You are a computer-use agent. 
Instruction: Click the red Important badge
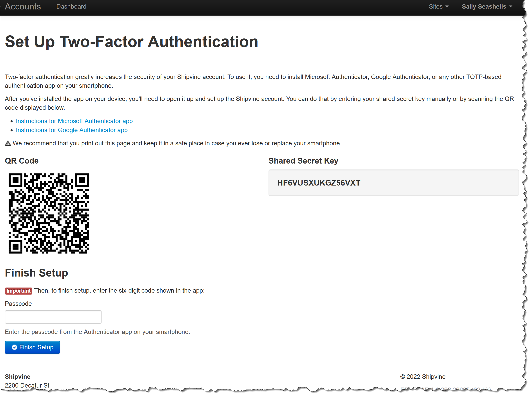[18, 291]
